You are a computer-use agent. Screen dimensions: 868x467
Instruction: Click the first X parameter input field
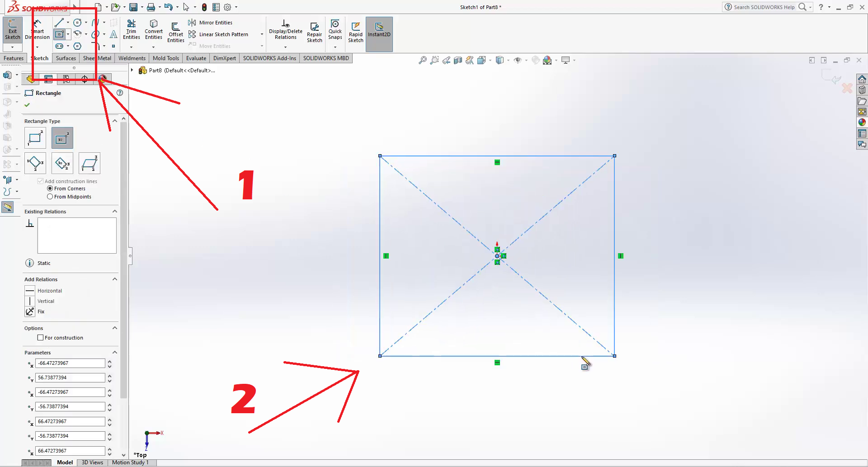(x=70, y=363)
